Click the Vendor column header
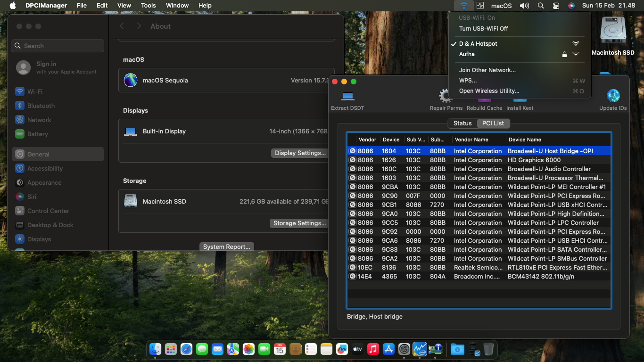644x362 pixels. [368, 140]
